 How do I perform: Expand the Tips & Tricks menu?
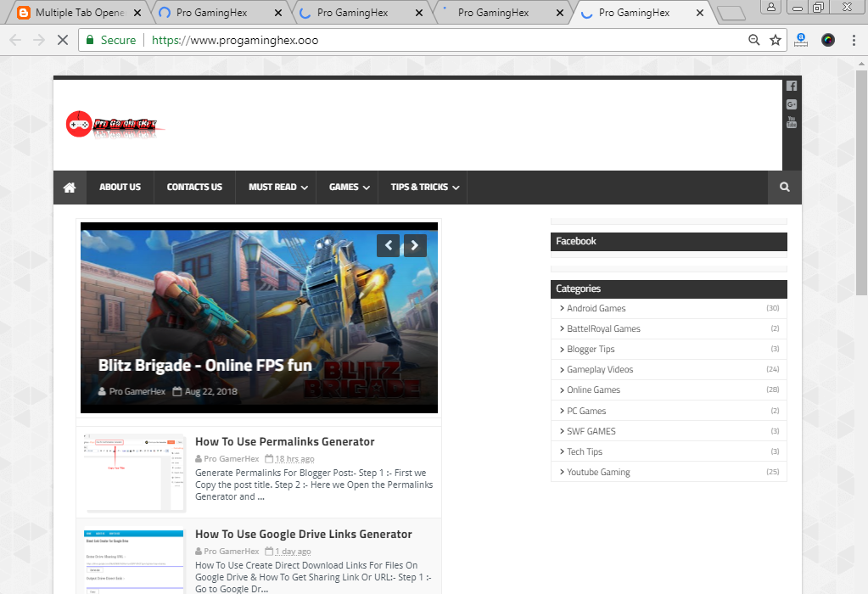tap(422, 187)
